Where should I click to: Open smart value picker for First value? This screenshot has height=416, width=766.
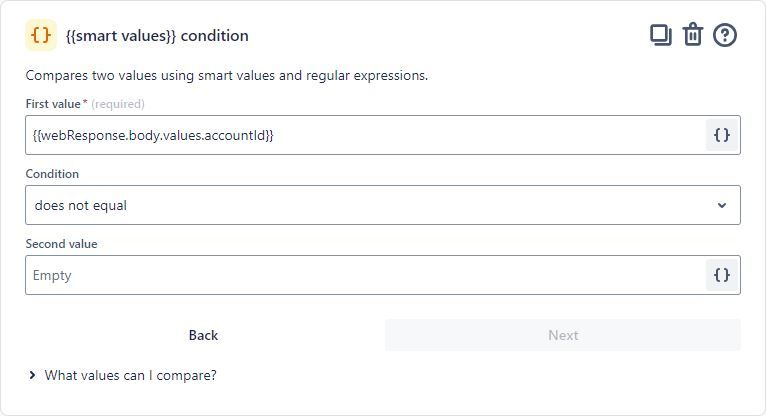721,135
